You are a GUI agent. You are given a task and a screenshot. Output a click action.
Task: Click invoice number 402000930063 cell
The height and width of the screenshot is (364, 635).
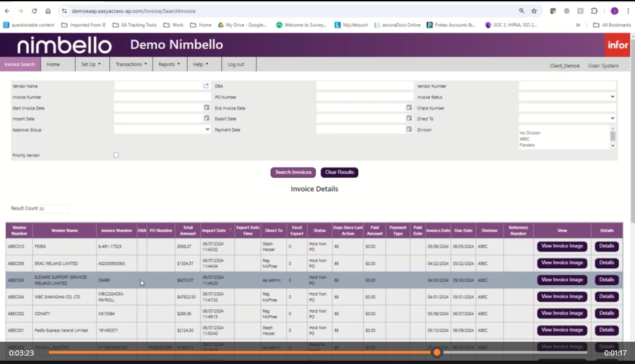click(117, 263)
